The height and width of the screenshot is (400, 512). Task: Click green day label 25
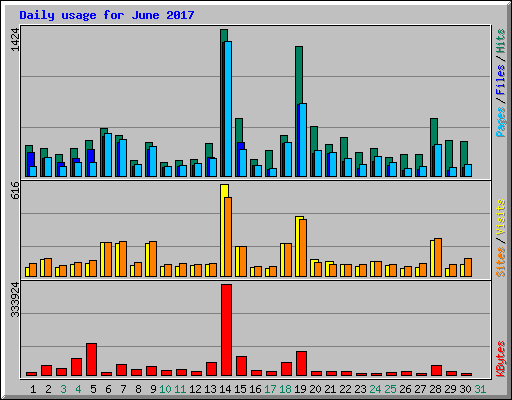[390, 389]
